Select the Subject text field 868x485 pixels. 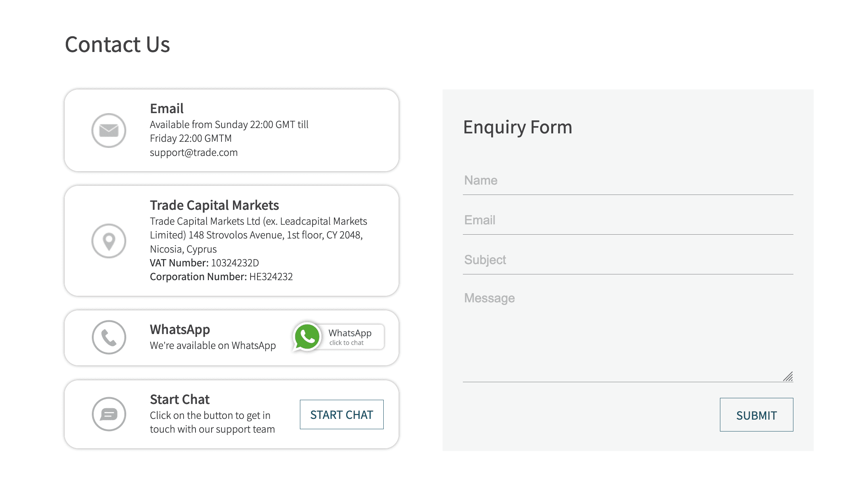(628, 260)
